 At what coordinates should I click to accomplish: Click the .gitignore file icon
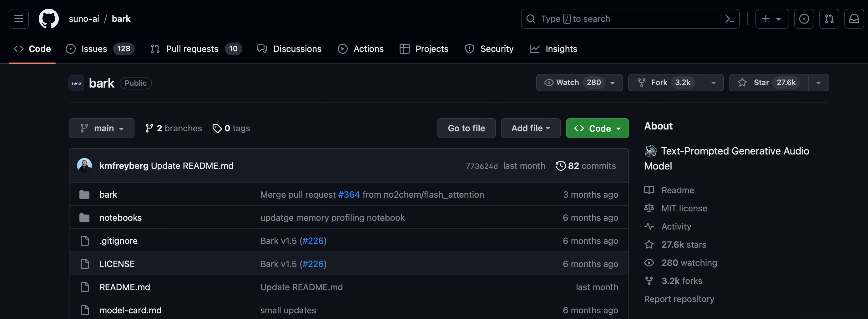84,241
